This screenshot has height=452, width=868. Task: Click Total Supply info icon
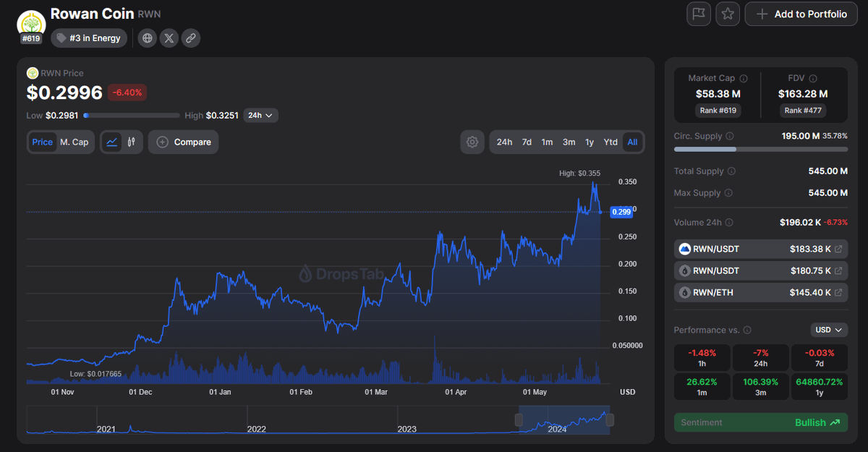coord(731,171)
